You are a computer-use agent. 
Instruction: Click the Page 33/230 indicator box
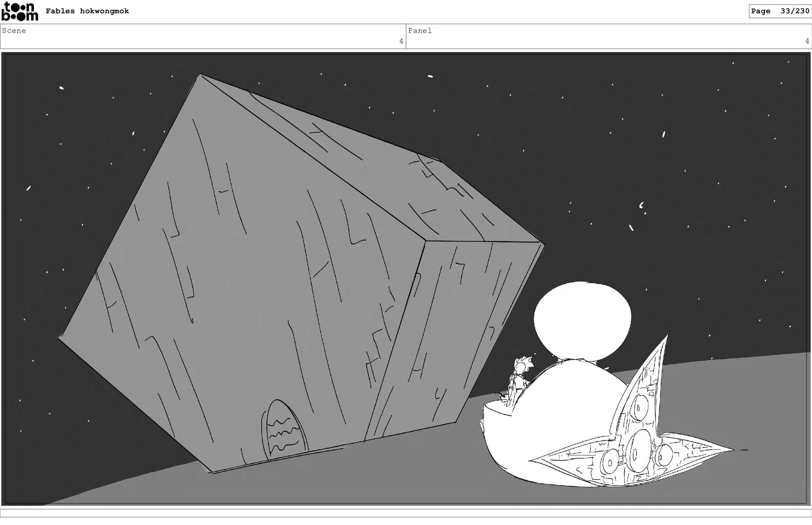pos(779,11)
